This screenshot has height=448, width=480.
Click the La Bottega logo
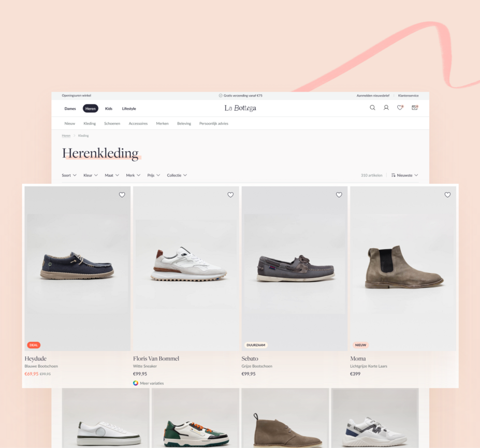tap(240, 108)
